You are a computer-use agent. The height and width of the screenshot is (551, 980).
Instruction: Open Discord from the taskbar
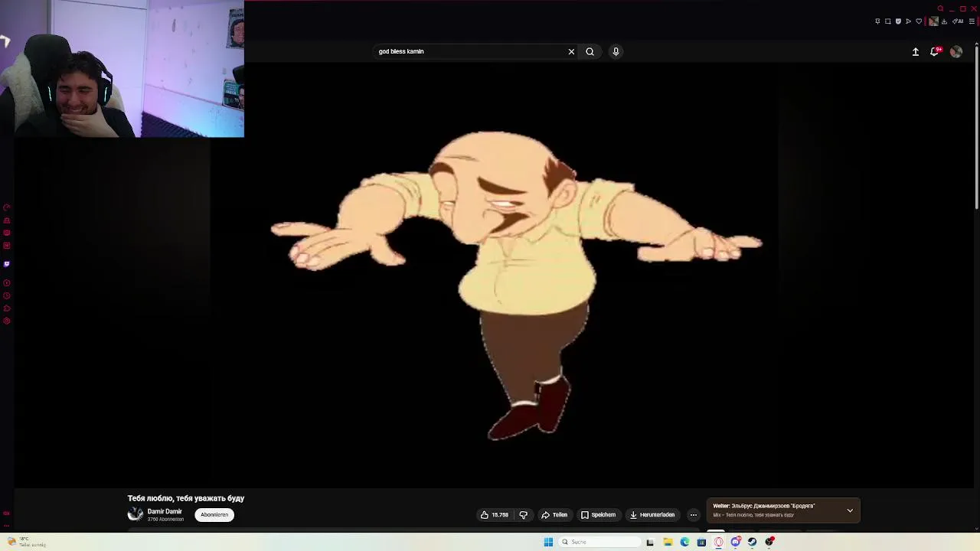pos(736,542)
